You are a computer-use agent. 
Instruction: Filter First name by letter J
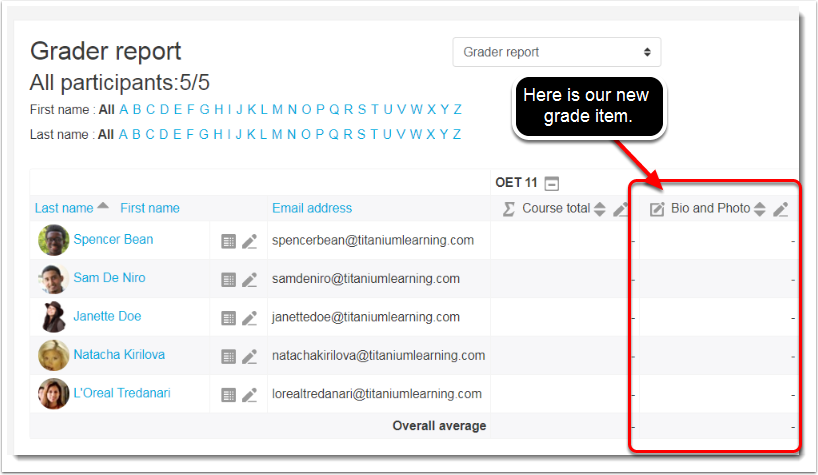point(239,109)
